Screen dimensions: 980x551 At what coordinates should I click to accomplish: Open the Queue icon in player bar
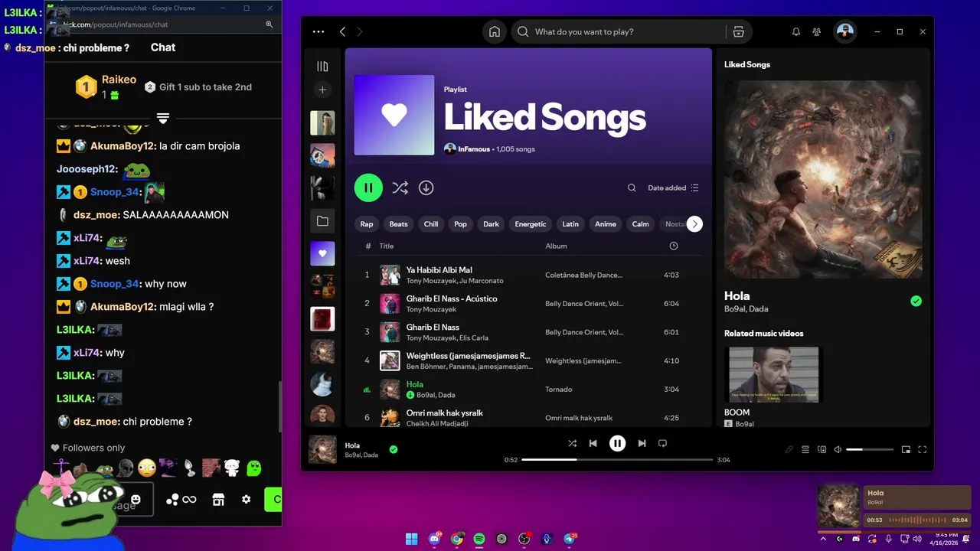[805, 449]
